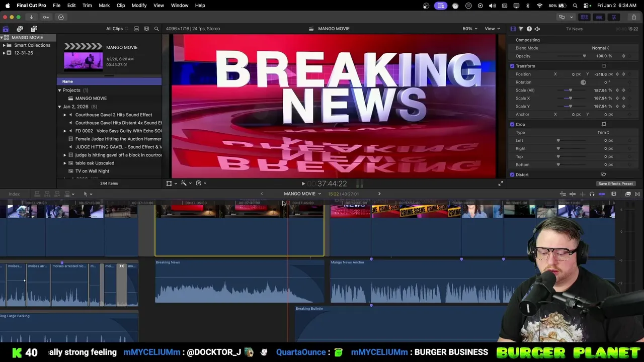Viewport: 644px width, 362px height.
Task: Open the timeline Index button
Action: coord(14,194)
